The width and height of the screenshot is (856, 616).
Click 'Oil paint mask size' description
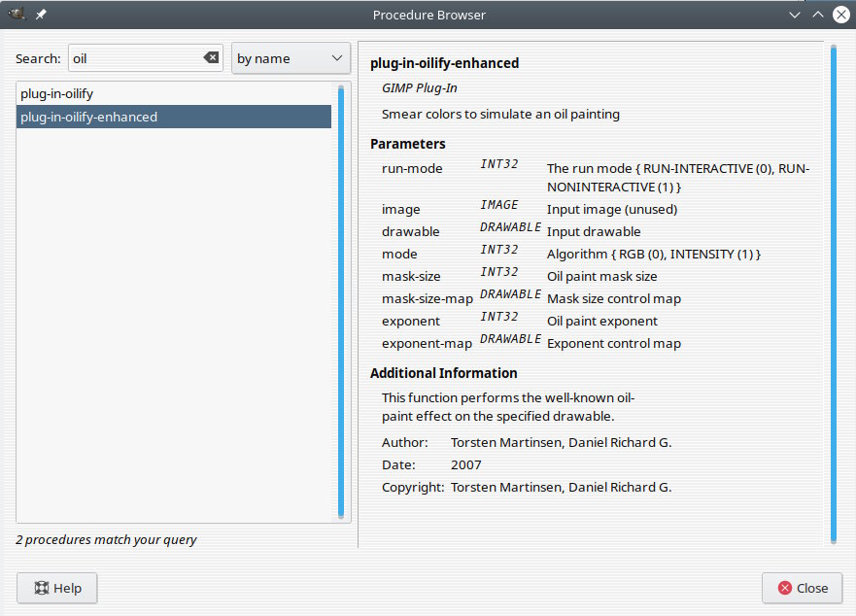(602, 277)
